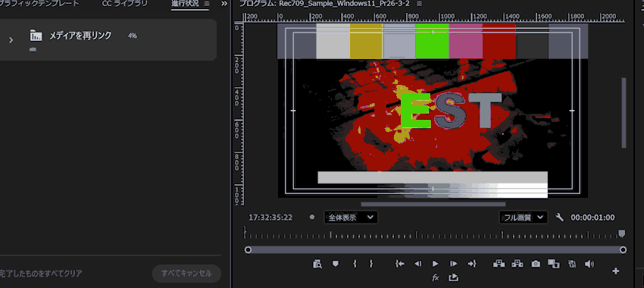
Task: Click the Mark In bracket icon
Action: [x=355, y=264]
